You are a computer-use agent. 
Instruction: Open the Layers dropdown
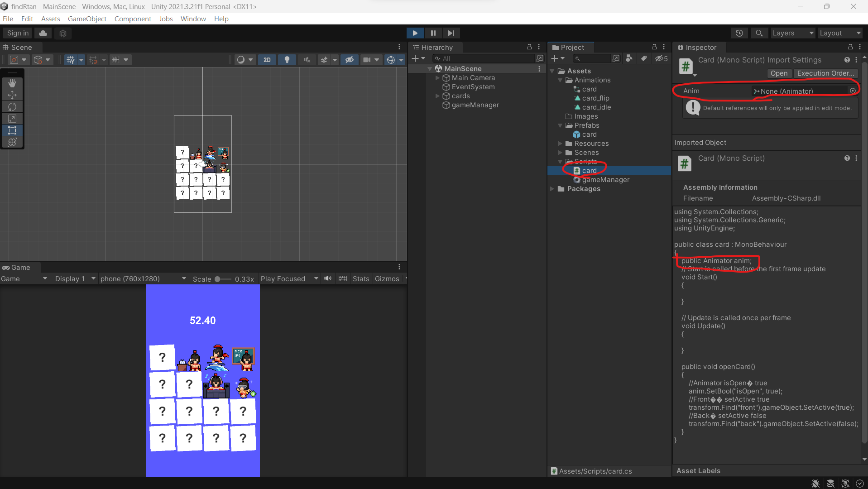[x=793, y=33]
